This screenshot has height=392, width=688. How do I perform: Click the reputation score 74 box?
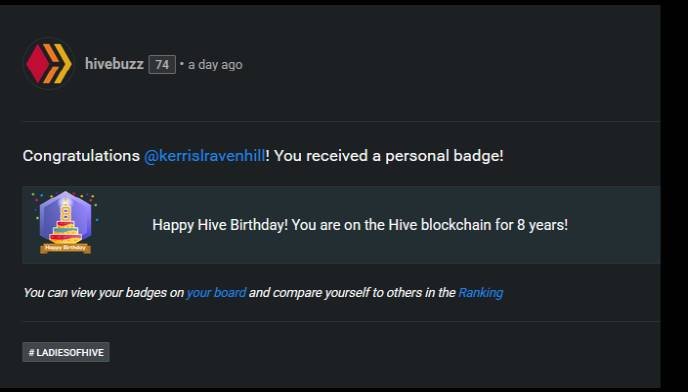point(162,65)
